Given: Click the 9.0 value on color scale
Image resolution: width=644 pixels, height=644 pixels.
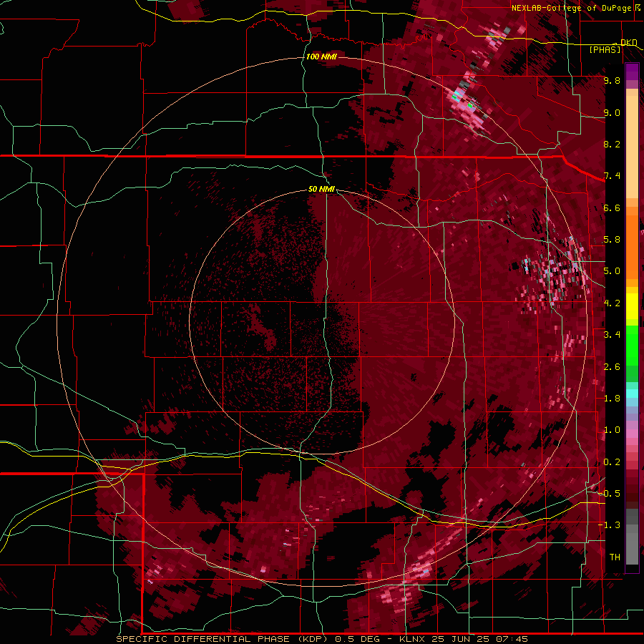Looking at the screenshot, I should (612, 112).
